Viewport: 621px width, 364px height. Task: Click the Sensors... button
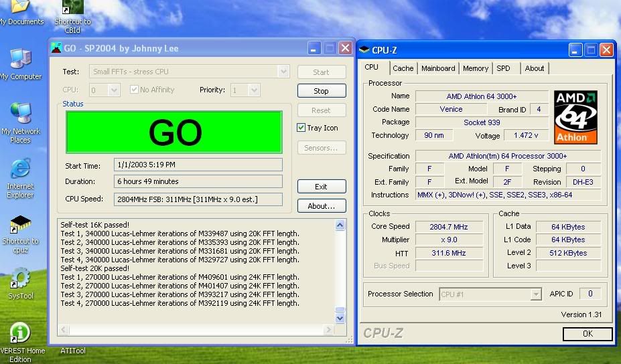(321, 148)
